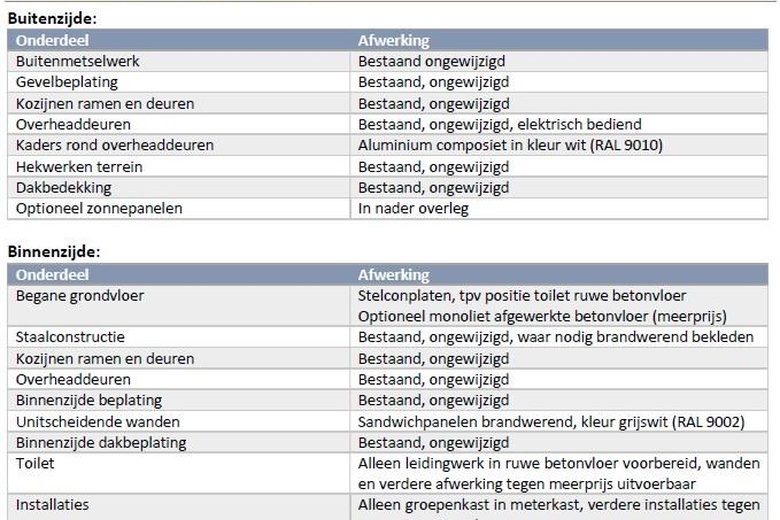Select the Buitenmetselwerk row label
This screenshot has height=520, width=780.
click(77, 61)
